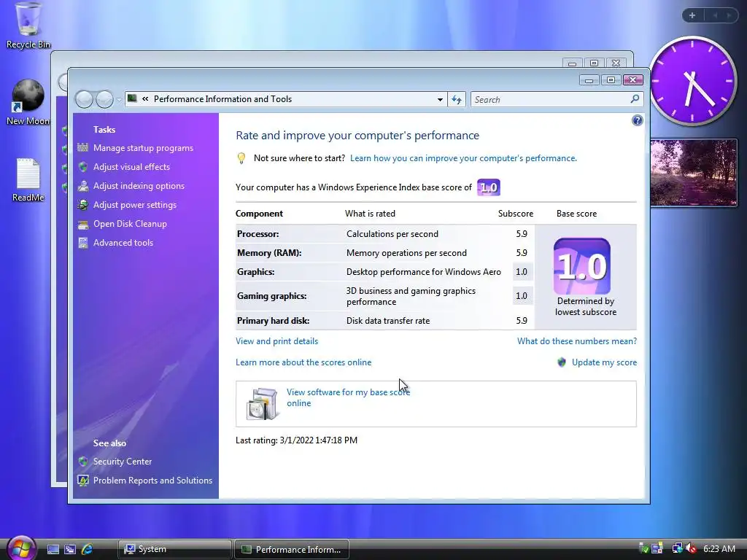
Task: Click the network tray icon
Action: [x=677, y=549]
